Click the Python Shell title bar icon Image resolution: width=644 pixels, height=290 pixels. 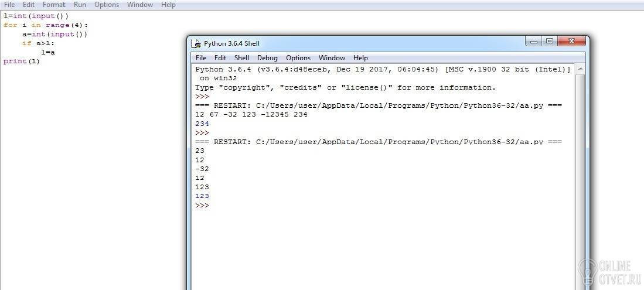197,43
